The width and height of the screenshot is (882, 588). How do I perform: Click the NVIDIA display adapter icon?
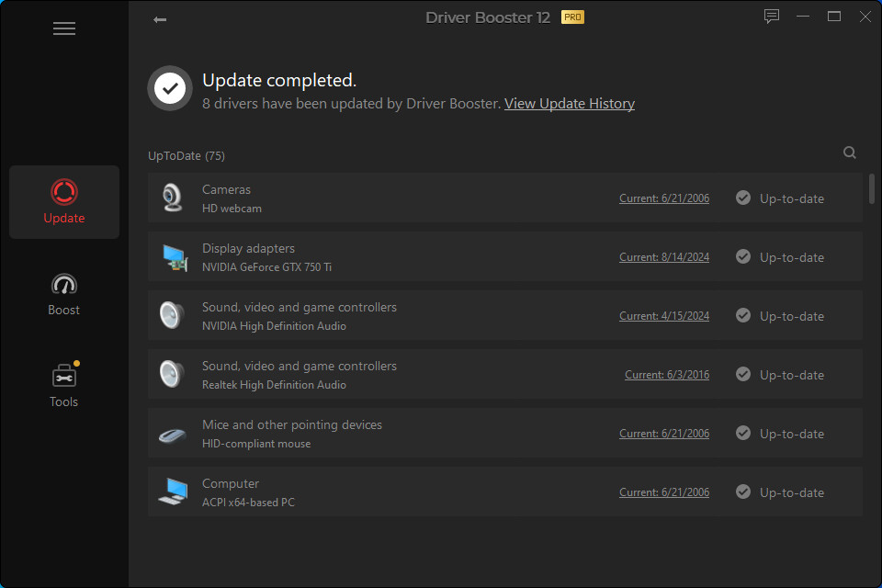point(172,257)
